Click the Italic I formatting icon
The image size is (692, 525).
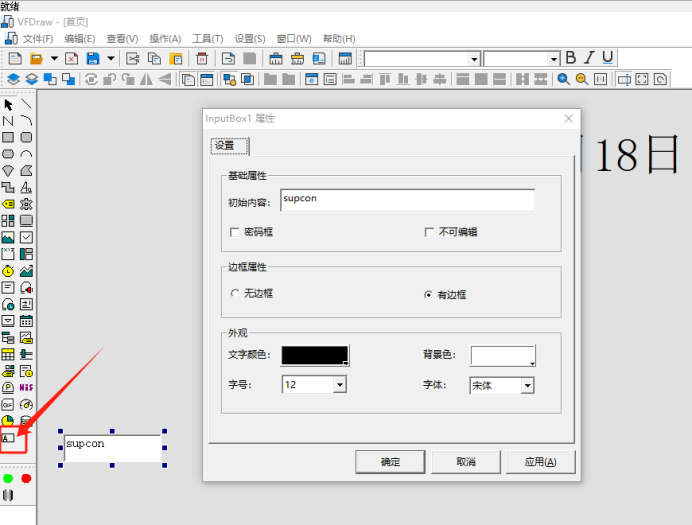point(589,57)
